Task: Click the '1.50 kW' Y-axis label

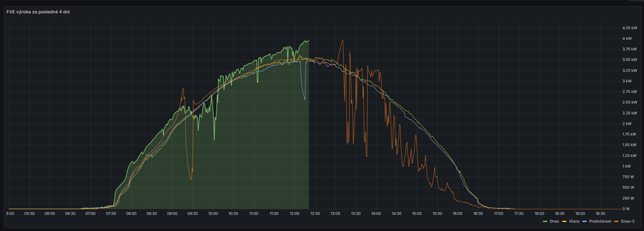Action: coord(630,145)
